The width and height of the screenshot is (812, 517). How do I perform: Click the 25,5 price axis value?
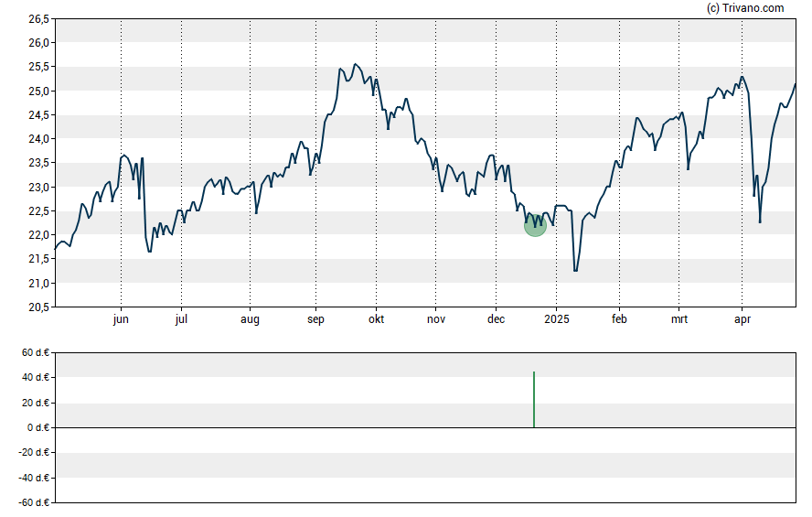pyautogui.click(x=38, y=67)
